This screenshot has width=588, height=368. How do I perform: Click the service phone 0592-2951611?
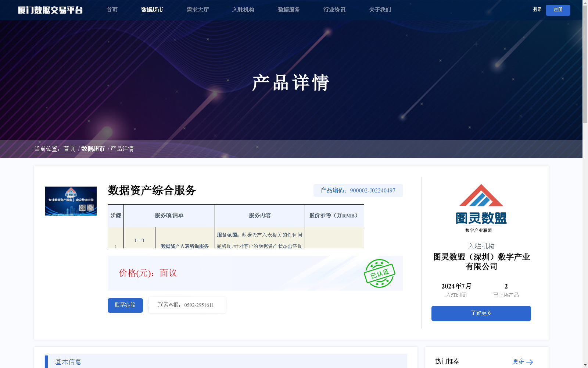coord(199,305)
